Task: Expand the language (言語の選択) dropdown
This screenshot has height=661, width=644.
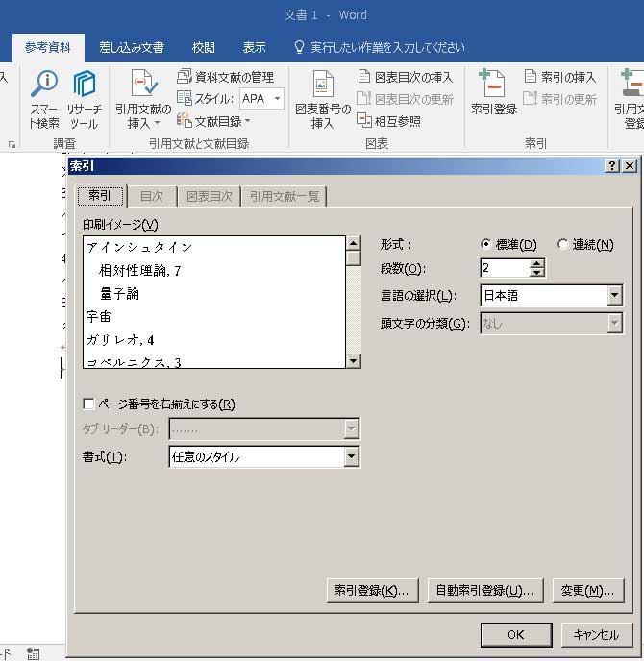Action: pos(615,296)
